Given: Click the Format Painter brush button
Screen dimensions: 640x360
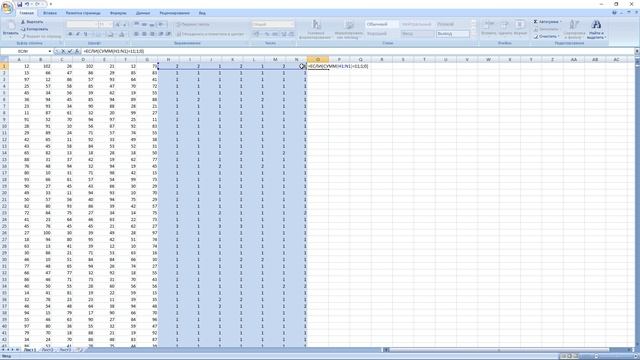Looking at the screenshot, I should [x=40, y=36].
